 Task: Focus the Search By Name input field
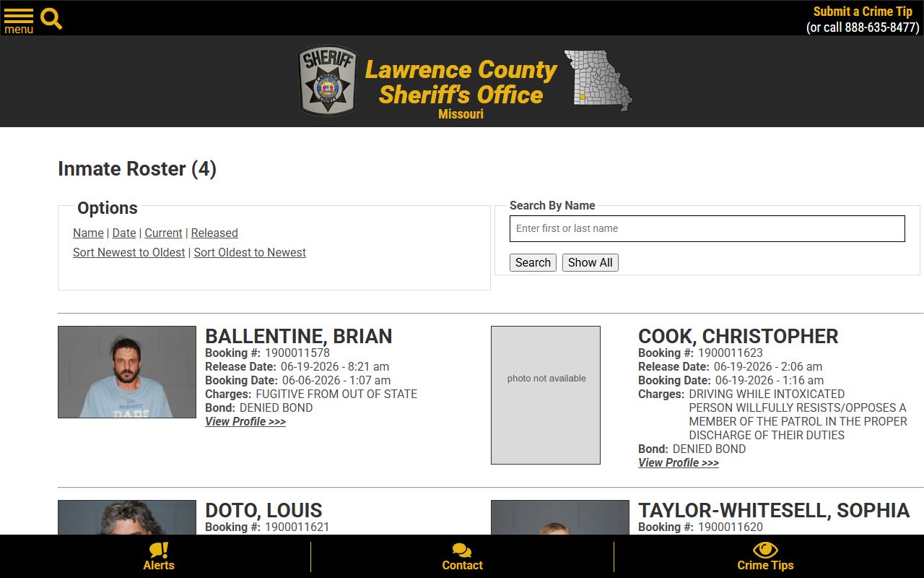(707, 228)
